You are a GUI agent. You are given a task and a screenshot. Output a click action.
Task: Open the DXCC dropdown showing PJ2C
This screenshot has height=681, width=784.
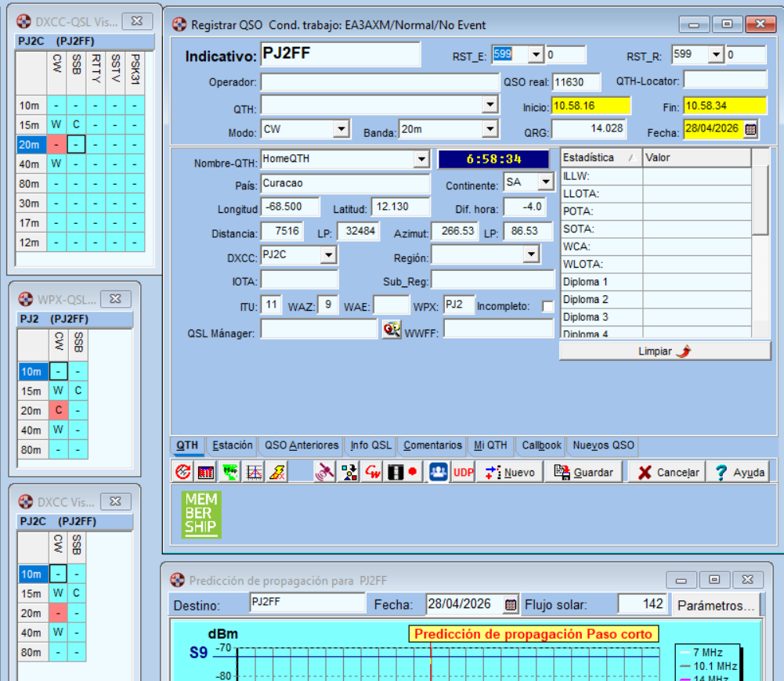[x=328, y=256]
